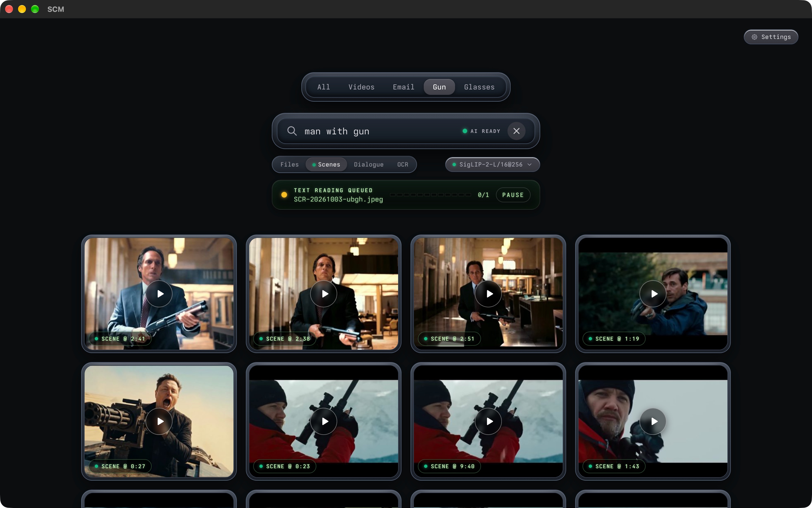Click the 'SCENE @ 1:43' timestamp badge
Image resolution: width=812 pixels, height=508 pixels.
pyautogui.click(x=614, y=466)
